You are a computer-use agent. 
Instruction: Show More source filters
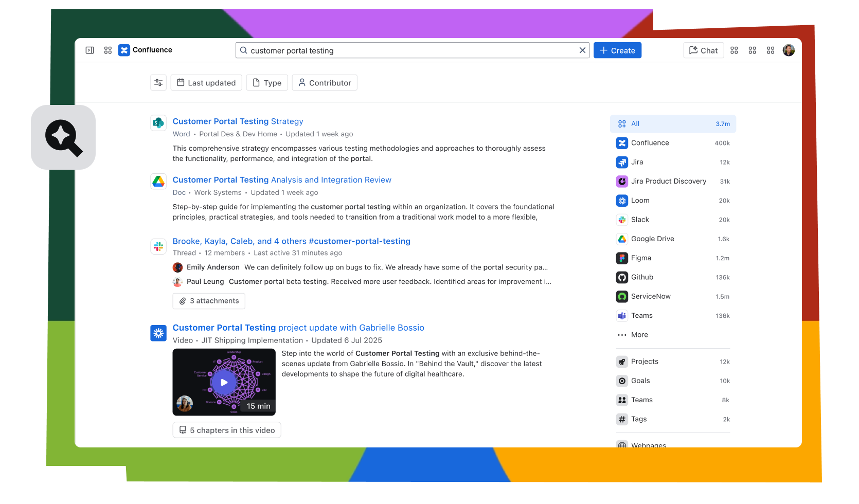tap(639, 335)
